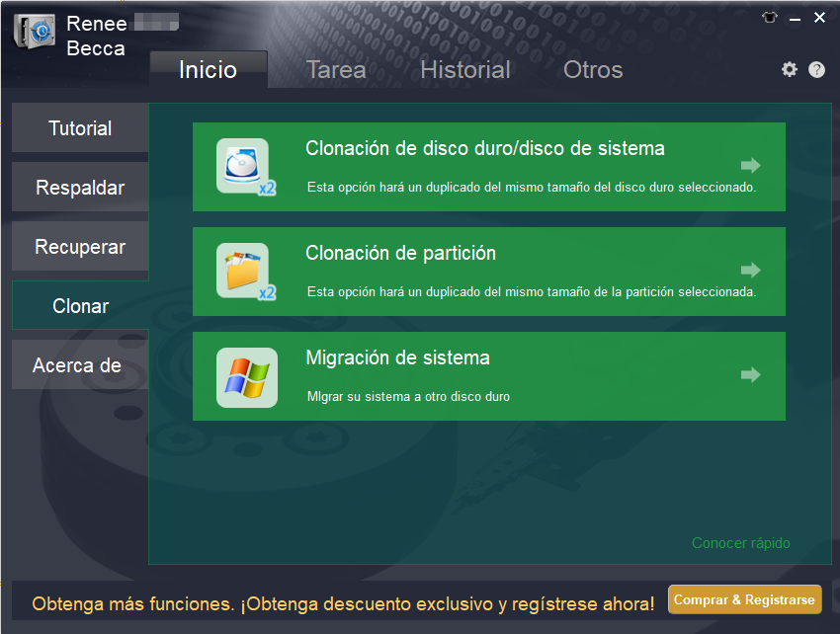840x634 pixels.
Task: Go to the Otros tab
Action: [x=593, y=70]
